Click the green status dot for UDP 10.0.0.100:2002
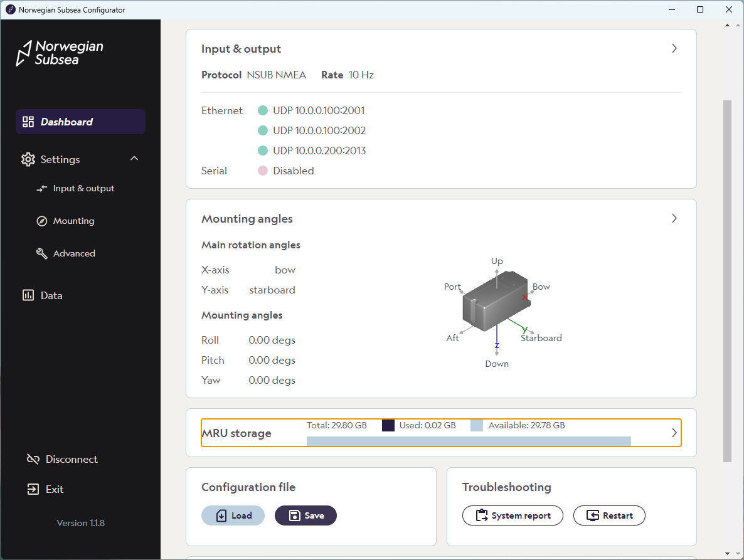Viewport: 744px width, 560px height. click(262, 130)
